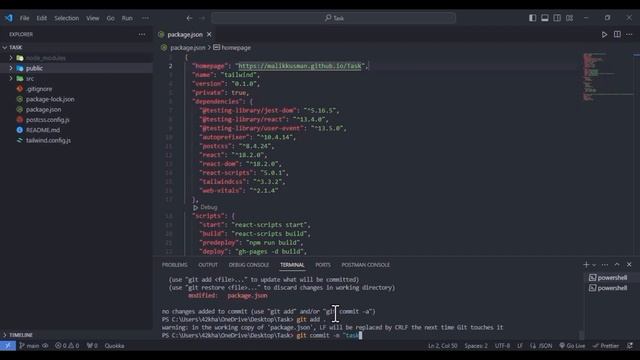Open the Go menu
The image size is (640, 360).
(x=111, y=18)
